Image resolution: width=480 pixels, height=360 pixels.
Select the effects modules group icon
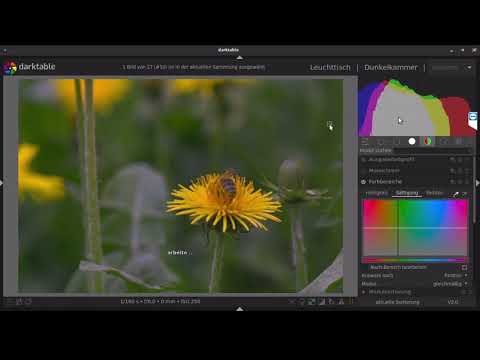click(x=459, y=141)
